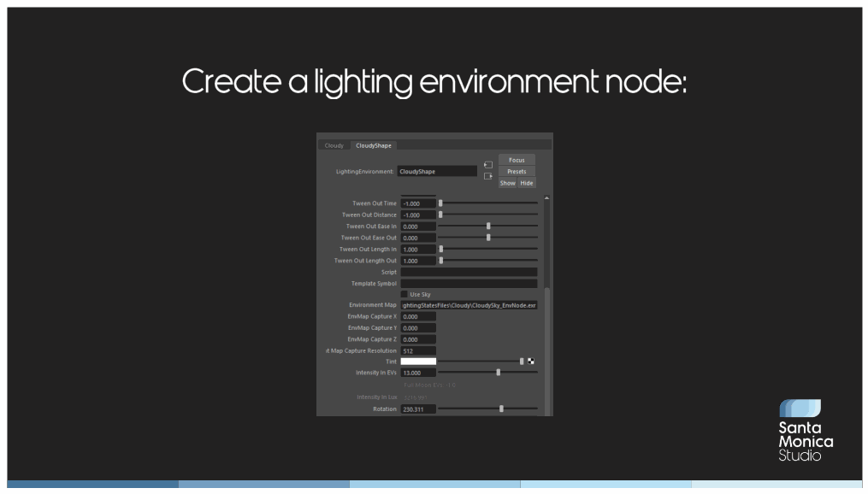Select the CloudyShape tab
The height and width of the screenshot is (494, 868).
click(374, 145)
